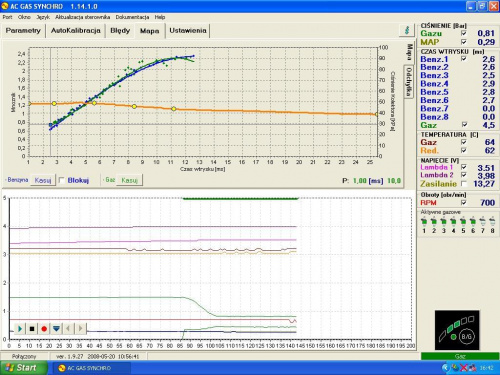
Task: Toggle the Benz.1 injection time checkbox
Action: (x=464, y=59)
